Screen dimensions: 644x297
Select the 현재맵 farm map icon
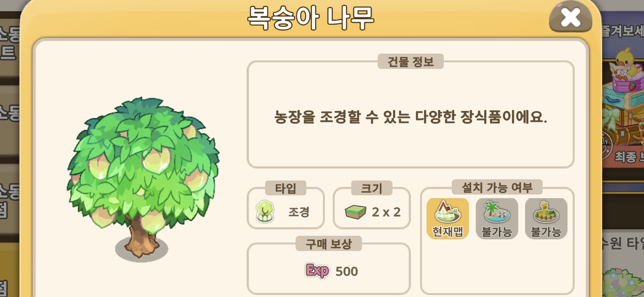pos(447,219)
